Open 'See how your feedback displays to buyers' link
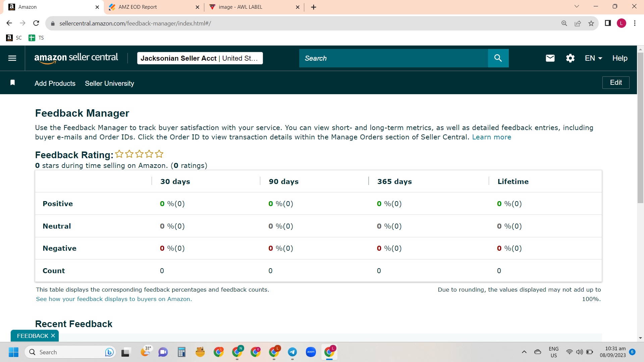 [x=114, y=299]
